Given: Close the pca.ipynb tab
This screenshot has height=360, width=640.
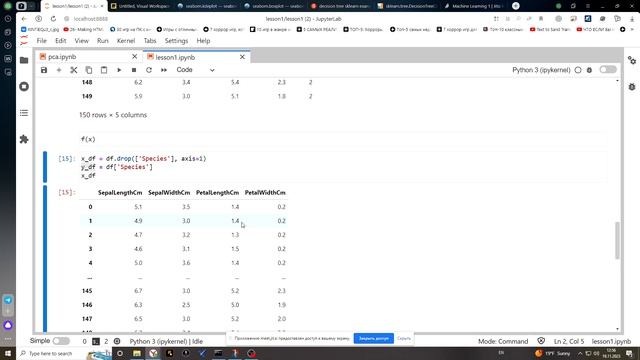Looking at the screenshot, I should (135, 57).
